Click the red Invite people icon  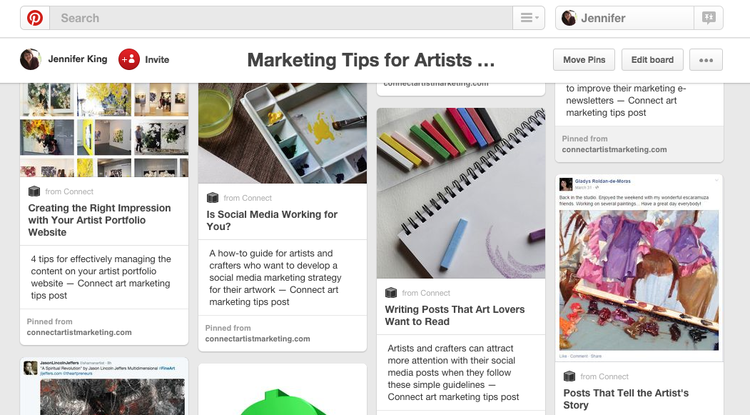click(x=129, y=59)
